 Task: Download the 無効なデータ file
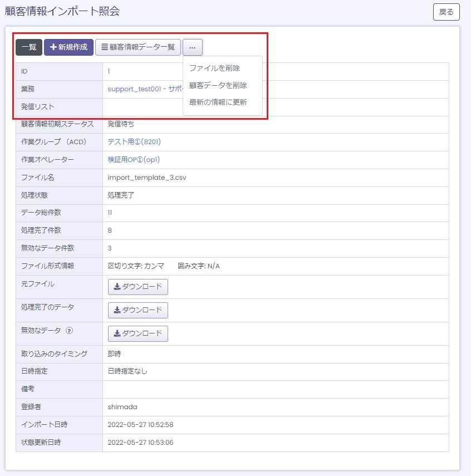(x=138, y=333)
